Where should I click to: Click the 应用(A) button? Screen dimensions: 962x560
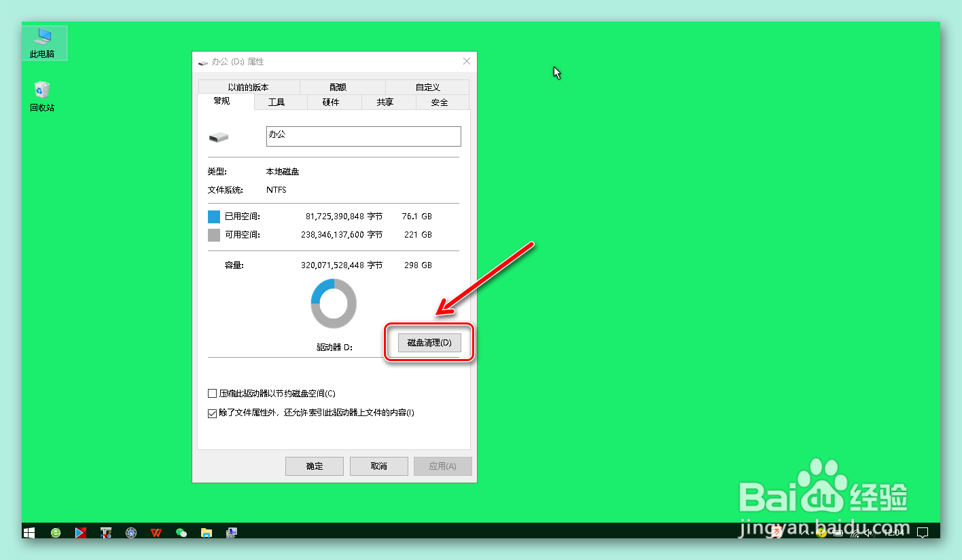pyautogui.click(x=442, y=466)
